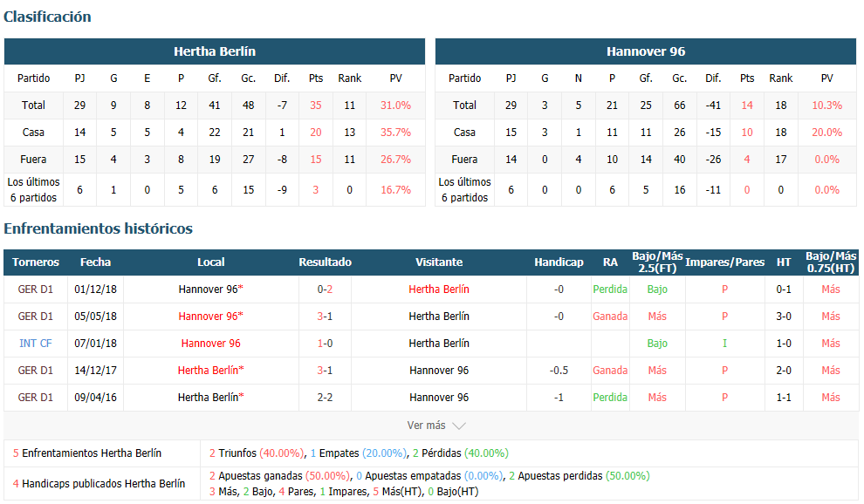Click the 1-0 result of the 07/01/18 match

[326, 344]
